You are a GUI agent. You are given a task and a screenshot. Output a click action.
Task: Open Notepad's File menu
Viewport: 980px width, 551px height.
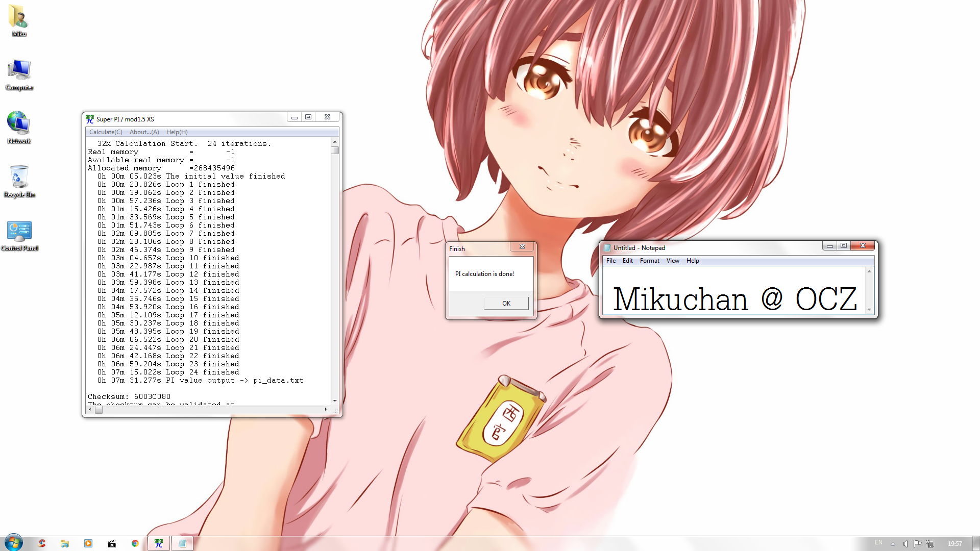[x=611, y=261]
